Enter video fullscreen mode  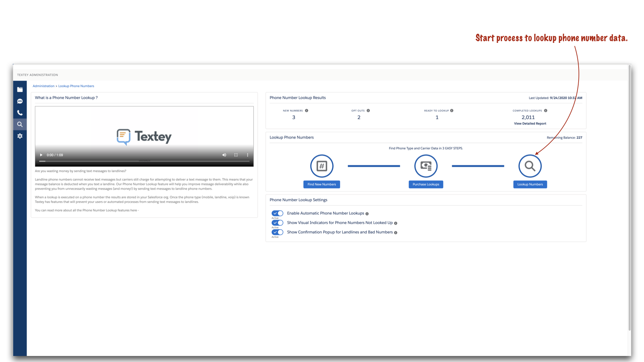[x=236, y=155]
